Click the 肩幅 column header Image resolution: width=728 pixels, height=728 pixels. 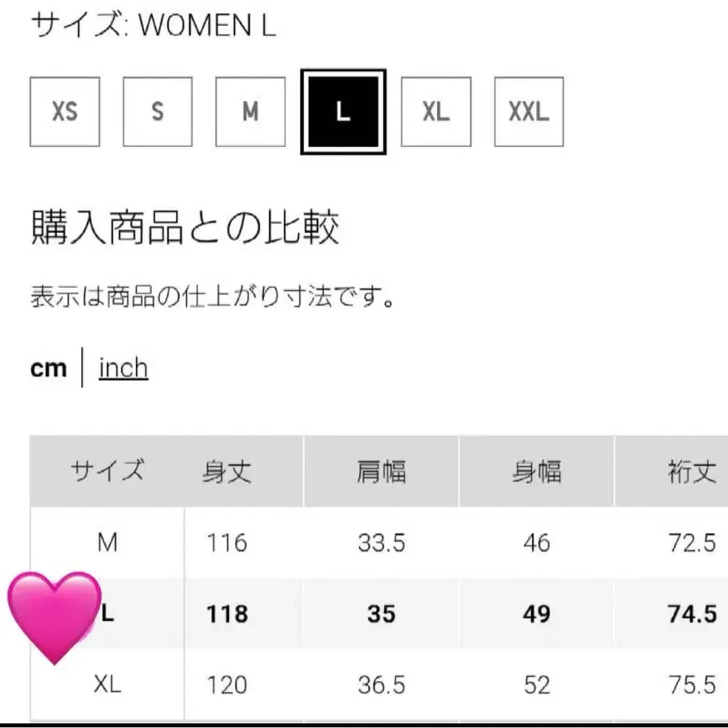[x=381, y=470]
